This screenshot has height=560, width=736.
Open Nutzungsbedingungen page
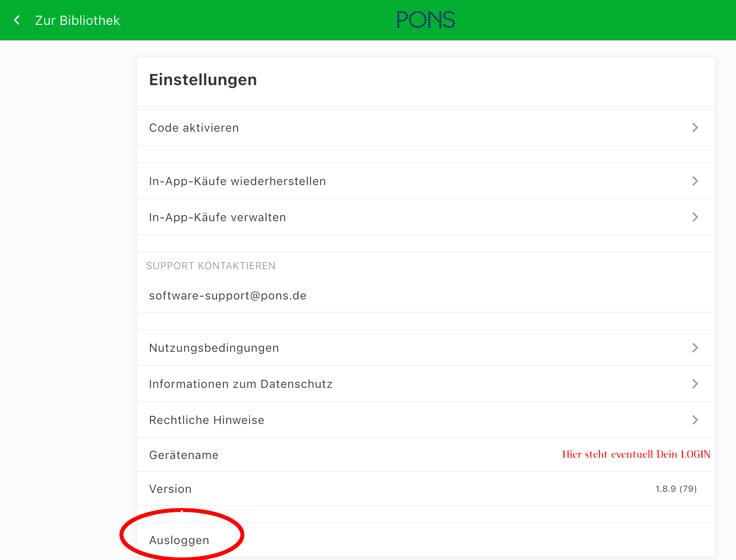[x=214, y=348]
